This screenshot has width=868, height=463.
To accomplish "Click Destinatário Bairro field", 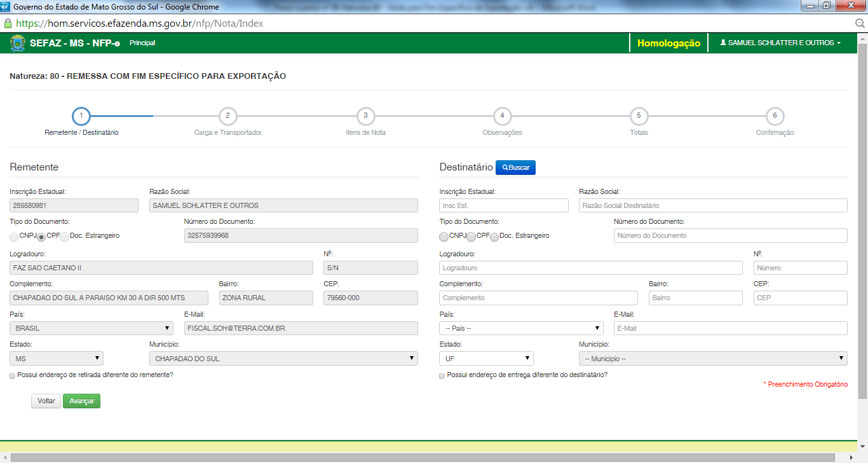I will [x=696, y=298].
